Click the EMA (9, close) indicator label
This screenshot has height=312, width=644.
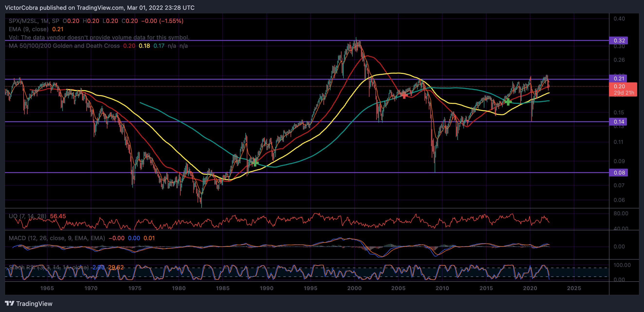(x=28, y=29)
